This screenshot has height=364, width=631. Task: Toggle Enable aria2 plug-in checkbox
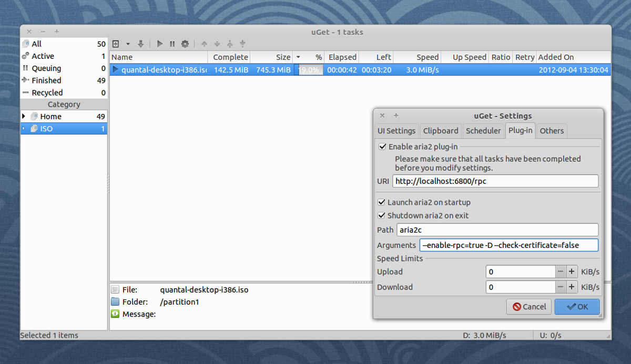point(382,147)
